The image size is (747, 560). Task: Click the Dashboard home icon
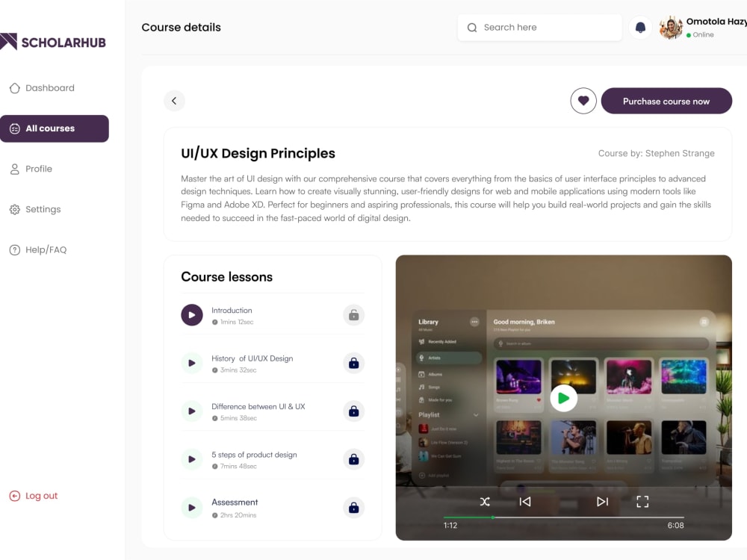15,88
